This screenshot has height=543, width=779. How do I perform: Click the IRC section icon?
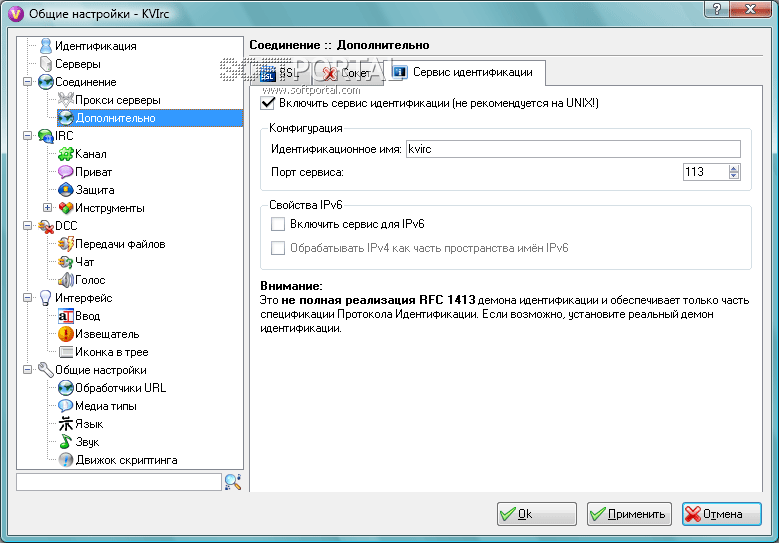click(x=46, y=136)
